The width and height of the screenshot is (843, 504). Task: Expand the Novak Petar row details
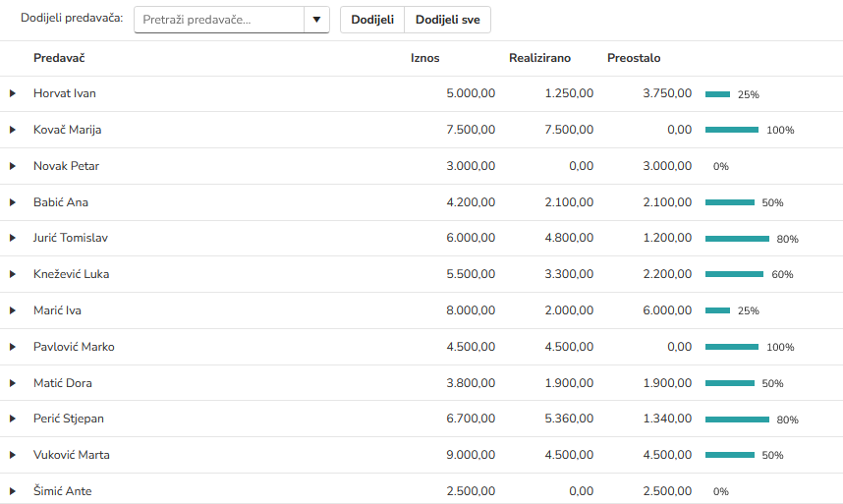pyautogui.click(x=13, y=166)
